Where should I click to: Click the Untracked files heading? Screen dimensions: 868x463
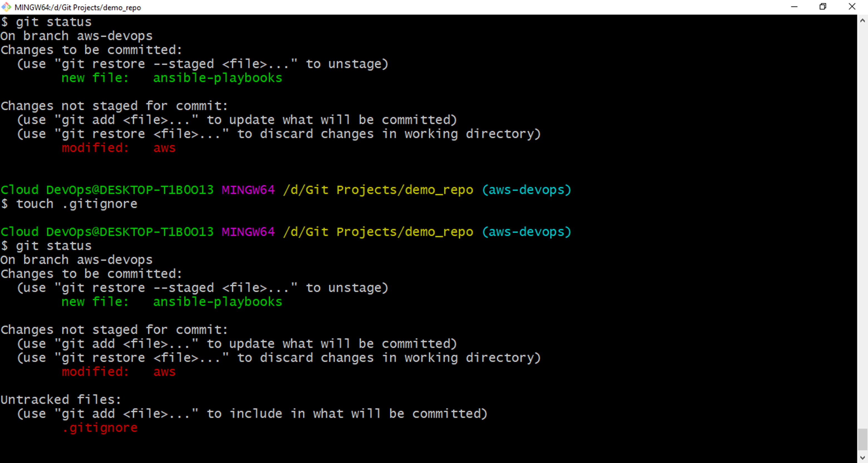coord(61,399)
